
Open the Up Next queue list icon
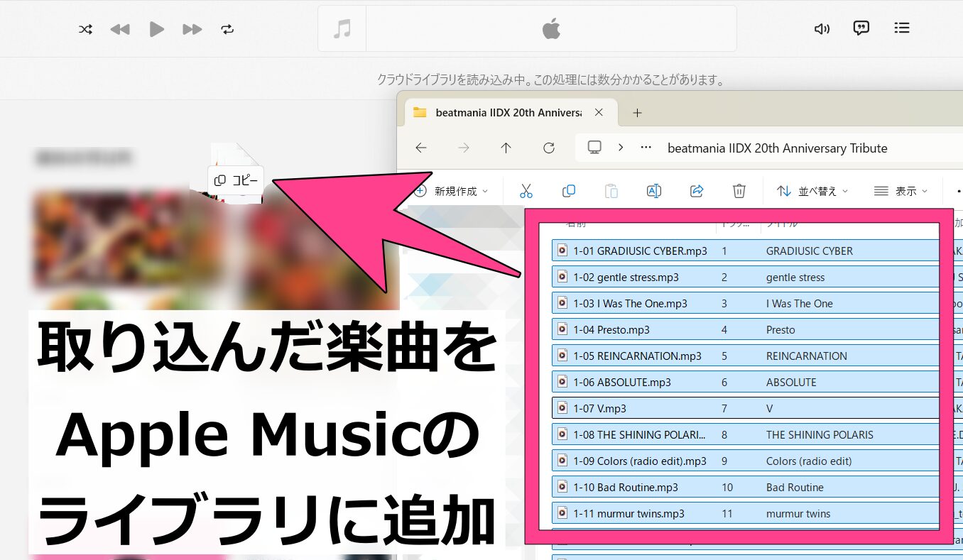(902, 28)
